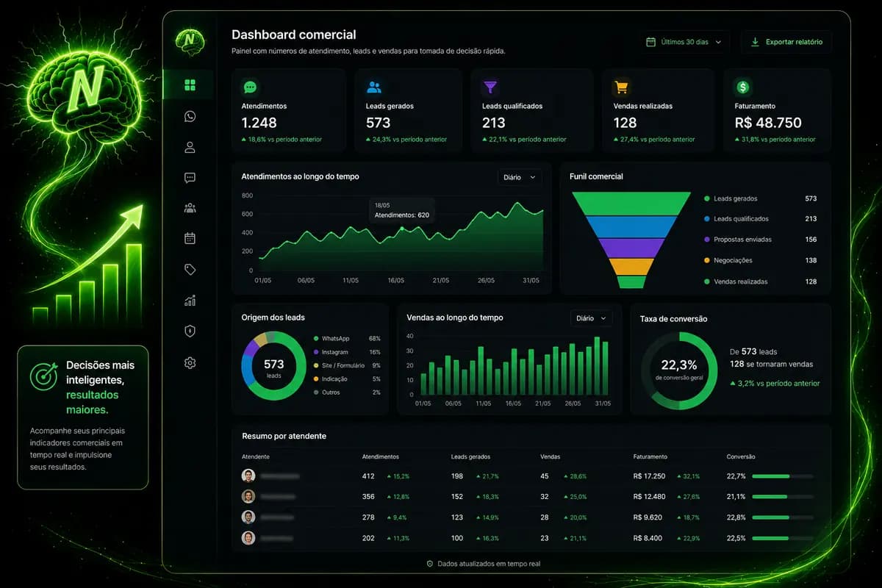This screenshot has width=882, height=588.
Task: Sort table by Vendas column header
Action: coord(550,456)
